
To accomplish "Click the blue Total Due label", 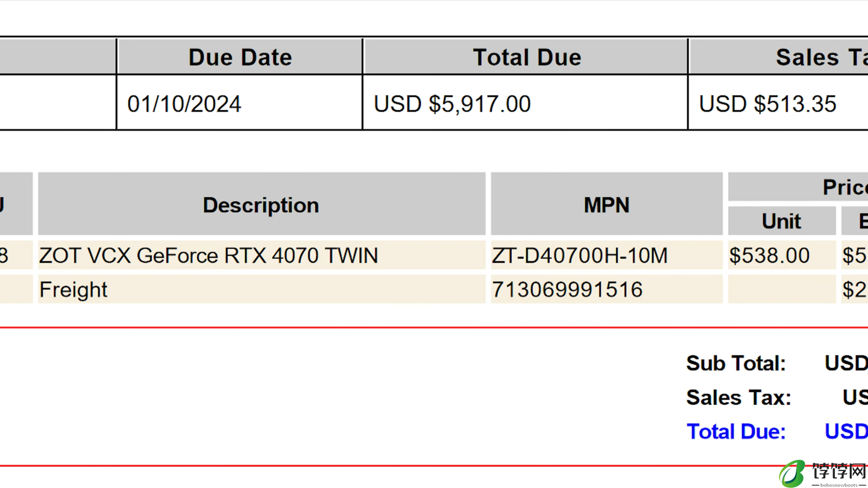I will pyautogui.click(x=736, y=431).
